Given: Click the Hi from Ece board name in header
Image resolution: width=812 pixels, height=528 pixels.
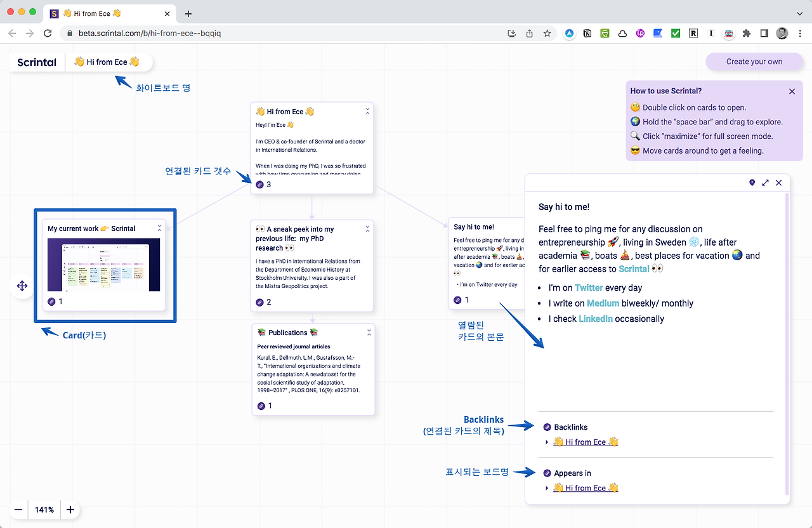Looking at the screenshot, I should 107,62.
